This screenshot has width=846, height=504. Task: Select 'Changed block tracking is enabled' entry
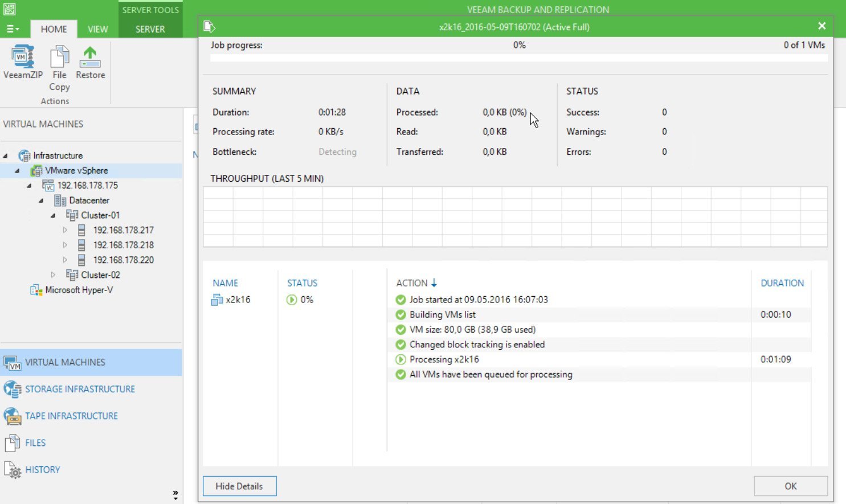(477, 345)
